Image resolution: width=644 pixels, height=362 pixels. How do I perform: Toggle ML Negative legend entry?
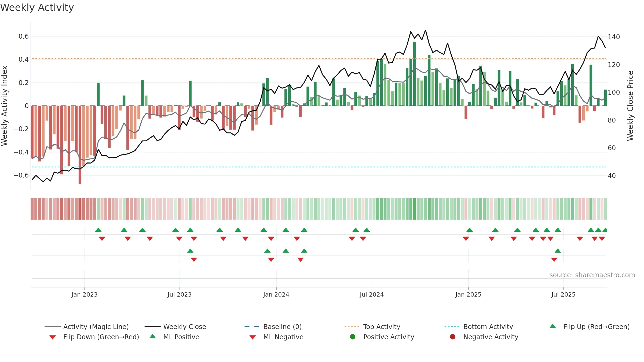276,337
